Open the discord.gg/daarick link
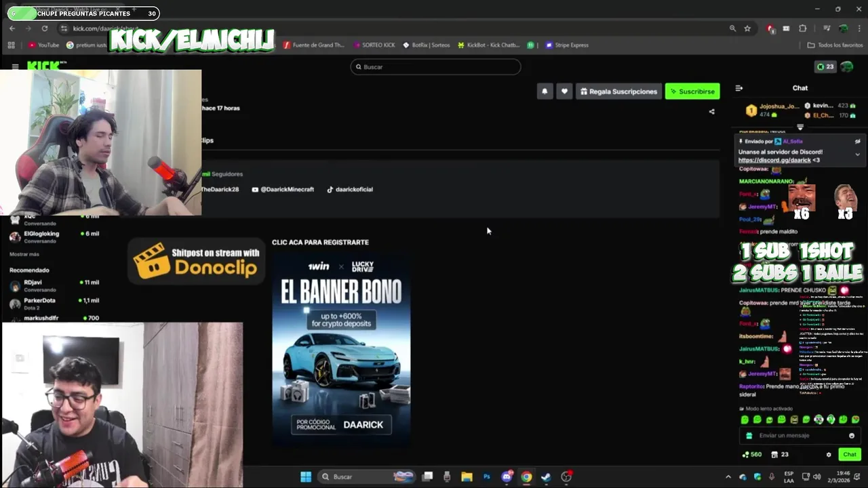The width and height of the screenshot is (868, 488). (x=774, y=161)
